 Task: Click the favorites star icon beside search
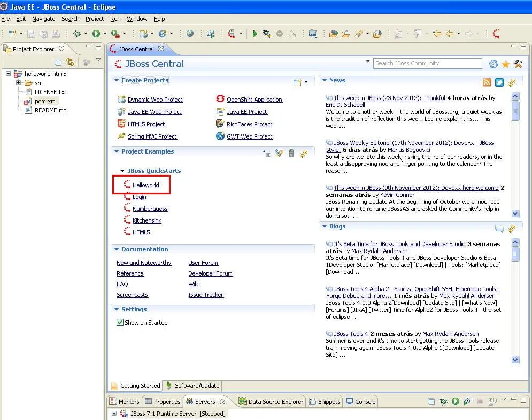click(x=506, y=64)
